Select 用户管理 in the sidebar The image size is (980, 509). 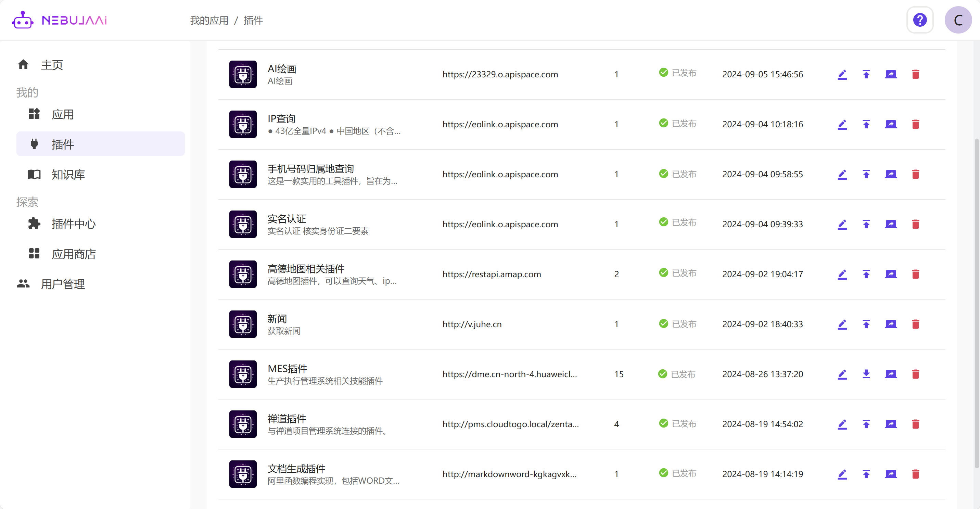(x=63, y=284)
